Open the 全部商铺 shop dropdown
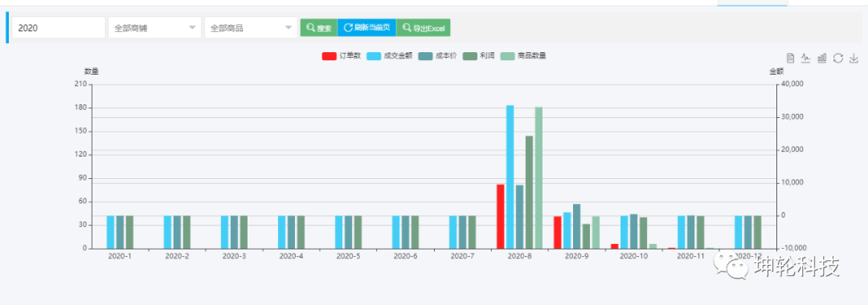Image resolution: width=868 pixels, height=305 pixels. 155,27
